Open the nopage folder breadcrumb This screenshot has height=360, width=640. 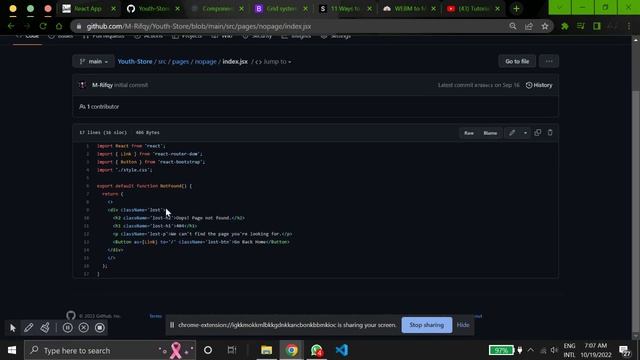point(205,62)
